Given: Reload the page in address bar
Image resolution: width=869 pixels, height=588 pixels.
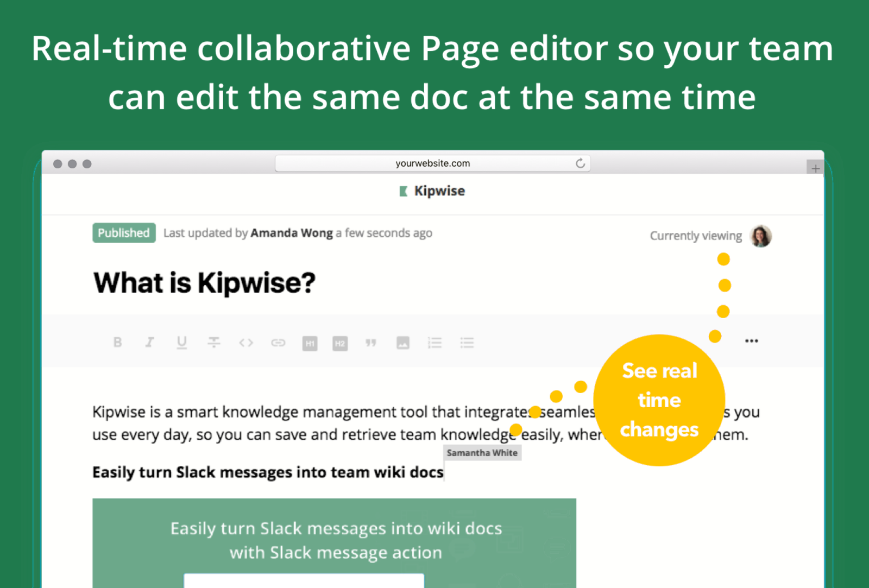Looking at the screenshot, I should click(580, 163).
